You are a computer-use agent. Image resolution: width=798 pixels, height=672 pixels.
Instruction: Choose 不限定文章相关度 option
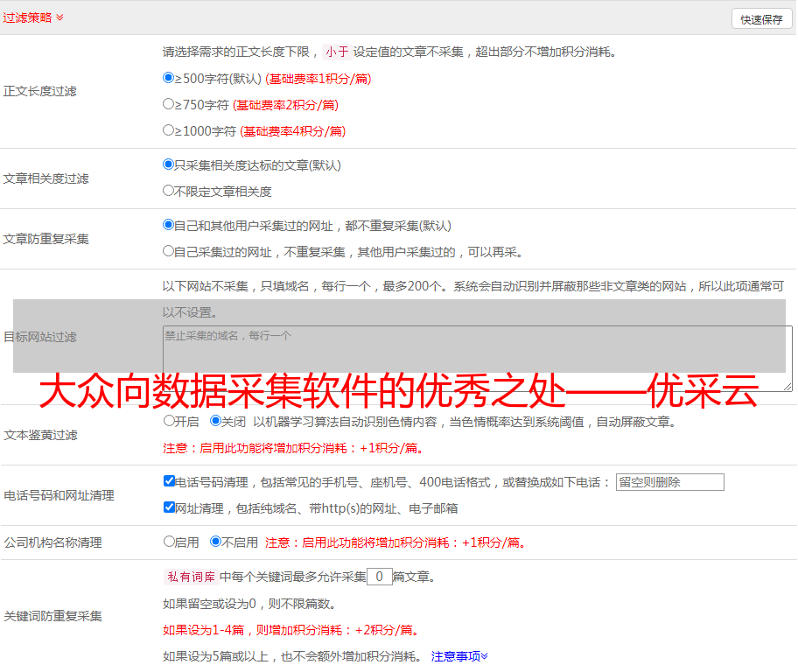pos(169,191)
